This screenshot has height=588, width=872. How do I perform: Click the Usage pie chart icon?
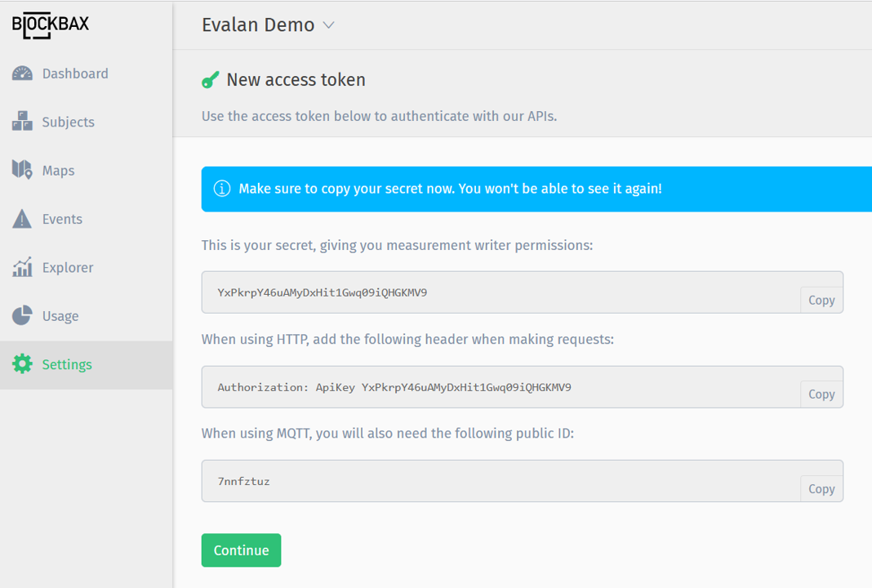(22, 315)
